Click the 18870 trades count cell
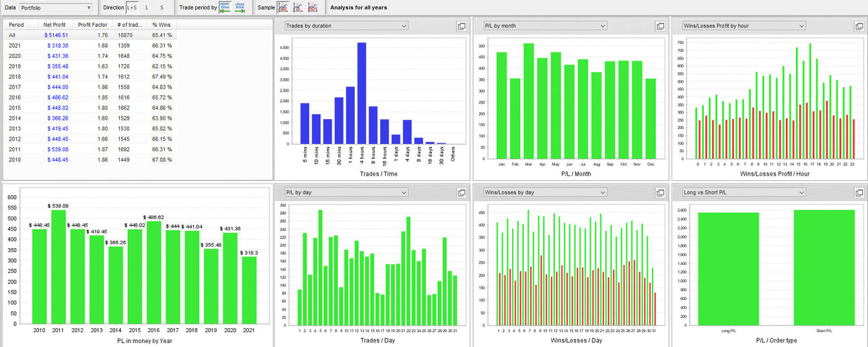The height and width of the screenshot is (347, 868). [x=126, y=34]
